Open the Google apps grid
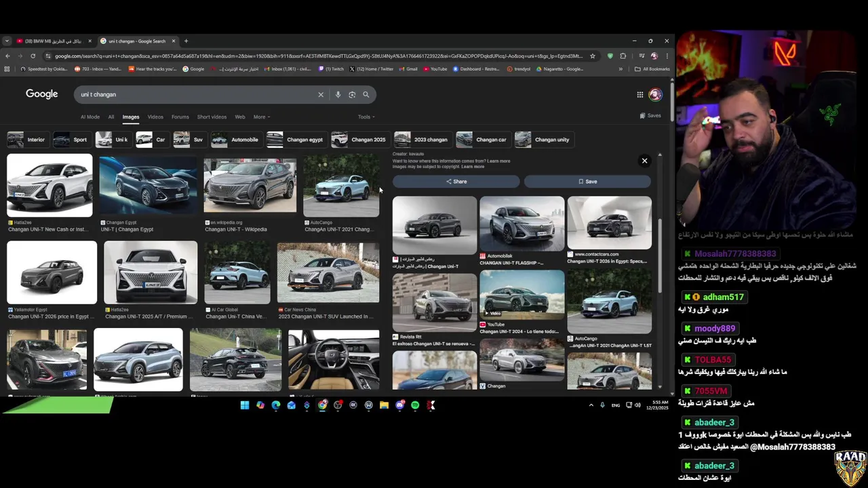Image resolution: width=868 pixels, height=488 pixels. click(x=639, y=95)
